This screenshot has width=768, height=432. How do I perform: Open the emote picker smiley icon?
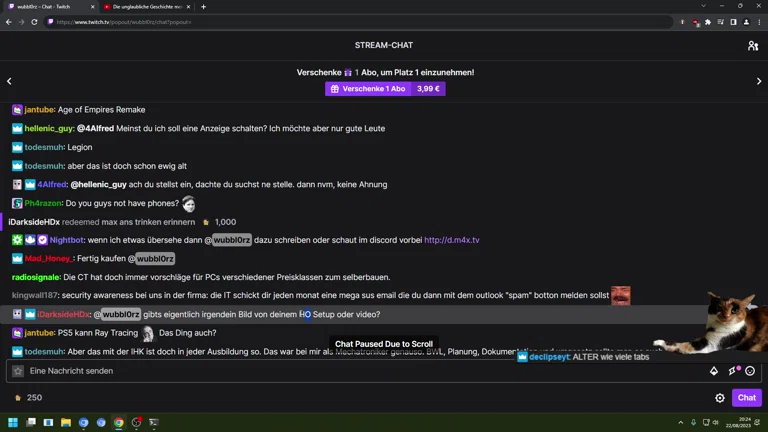point(750,371)
